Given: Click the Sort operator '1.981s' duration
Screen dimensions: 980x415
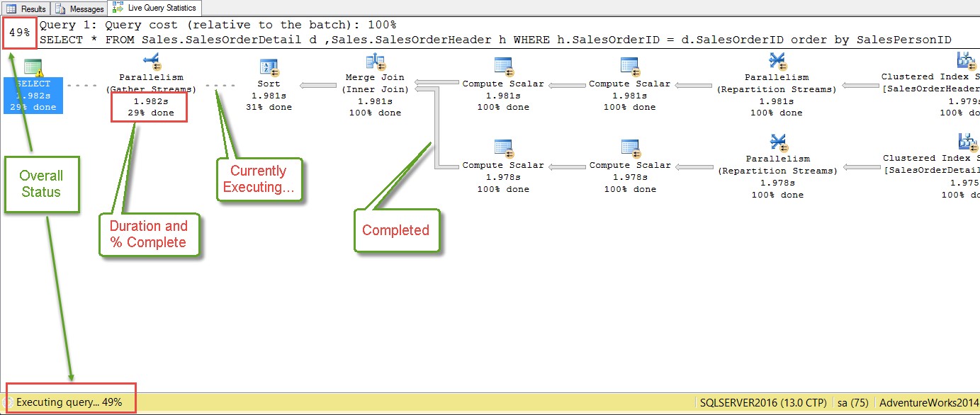Looking at the screenshot, I should point(269,96).
